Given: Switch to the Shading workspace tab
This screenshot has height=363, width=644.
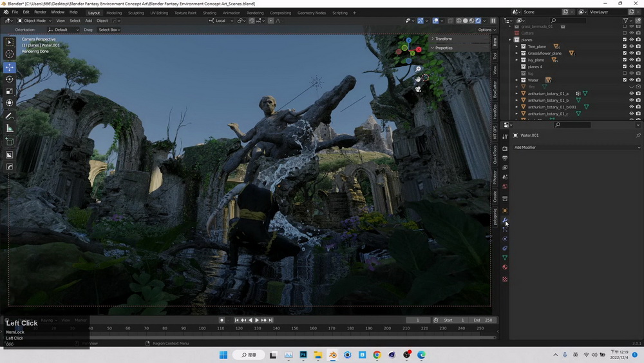Looking at the screenshot, I should pos(209,13).
